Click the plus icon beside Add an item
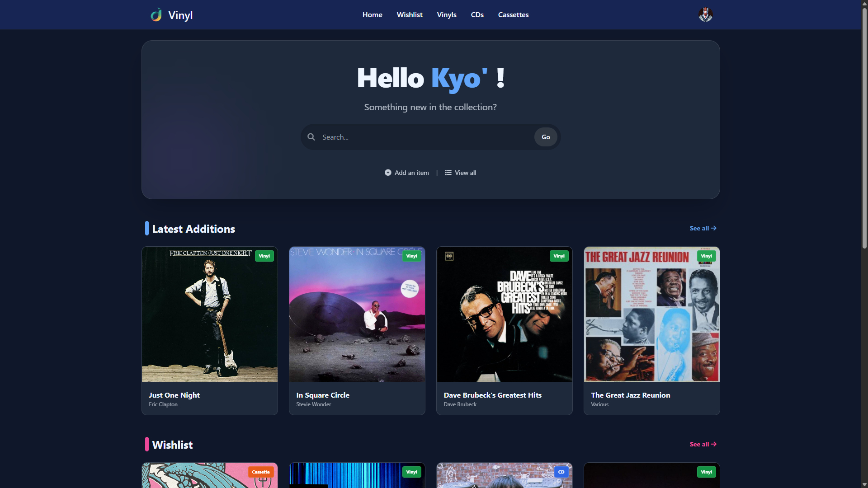 [388, 173]
